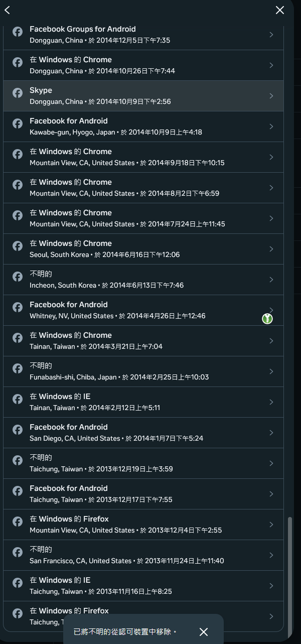Click Facebook icon of San Diego entry
This screenshot has width=301, height=644.
(x=18, y=430)
